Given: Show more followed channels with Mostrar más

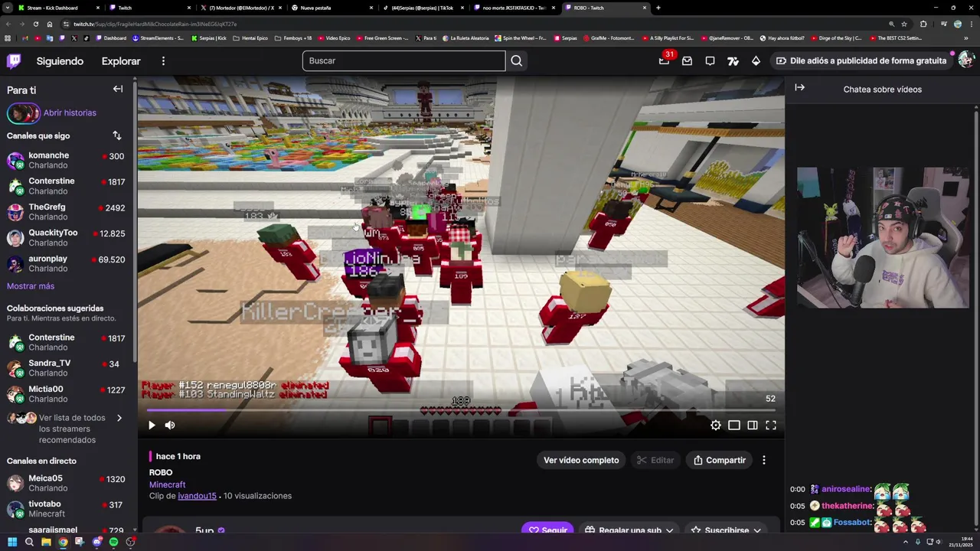Looking at the screenshot, I should click(31, 286).
